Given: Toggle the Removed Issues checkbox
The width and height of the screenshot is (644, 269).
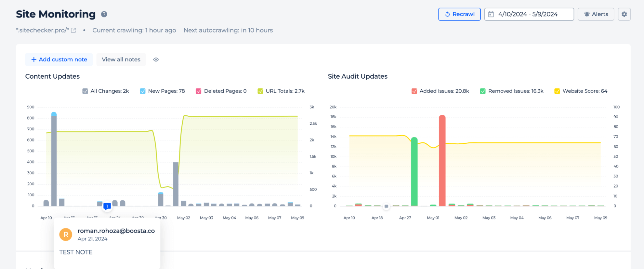Looking at the screenshot, I should coord(483,91).
